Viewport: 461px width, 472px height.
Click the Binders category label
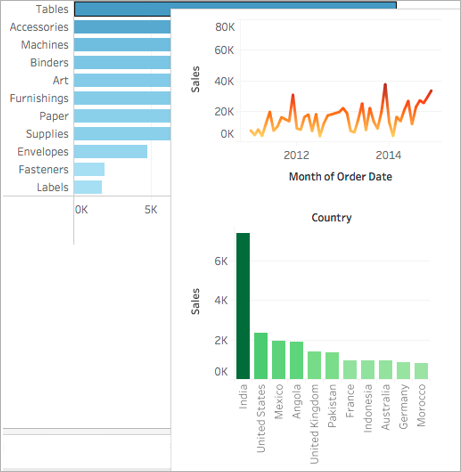[x=49, y=63]
